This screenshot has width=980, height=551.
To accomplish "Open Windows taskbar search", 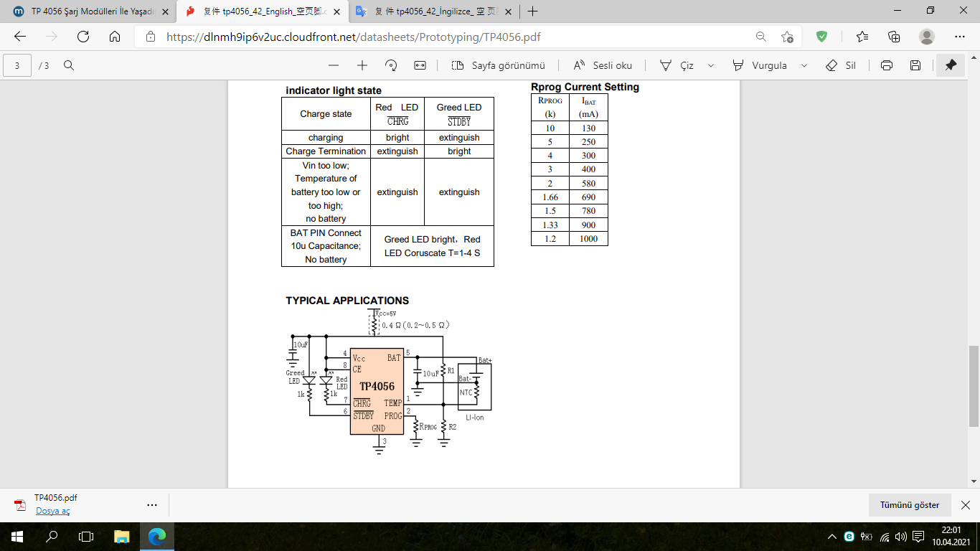I will coord(52,537).
